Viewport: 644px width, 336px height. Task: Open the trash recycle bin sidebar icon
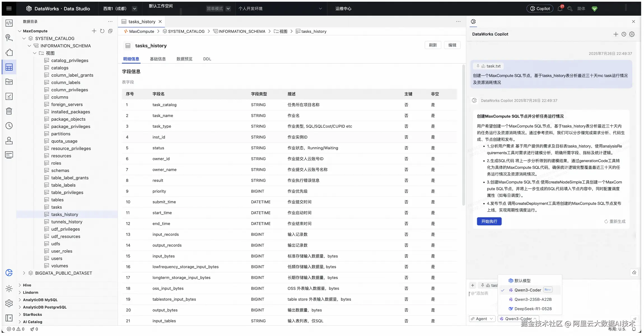[9, 111]
